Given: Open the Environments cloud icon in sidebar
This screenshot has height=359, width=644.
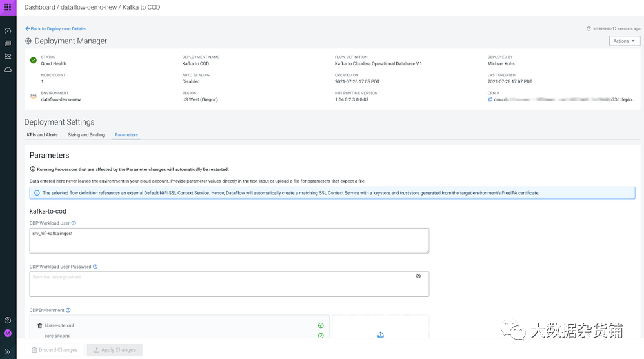Looking at the screenshot, I should point(8,70).
